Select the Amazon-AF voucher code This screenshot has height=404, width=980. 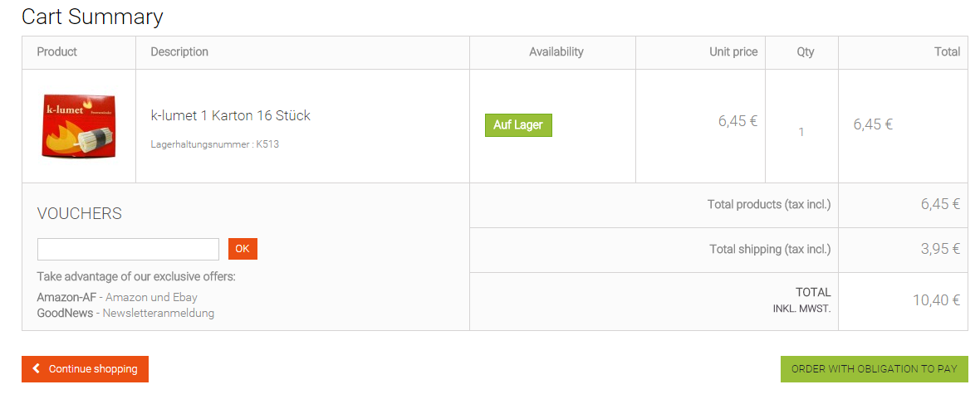click(x=66, y=297)
